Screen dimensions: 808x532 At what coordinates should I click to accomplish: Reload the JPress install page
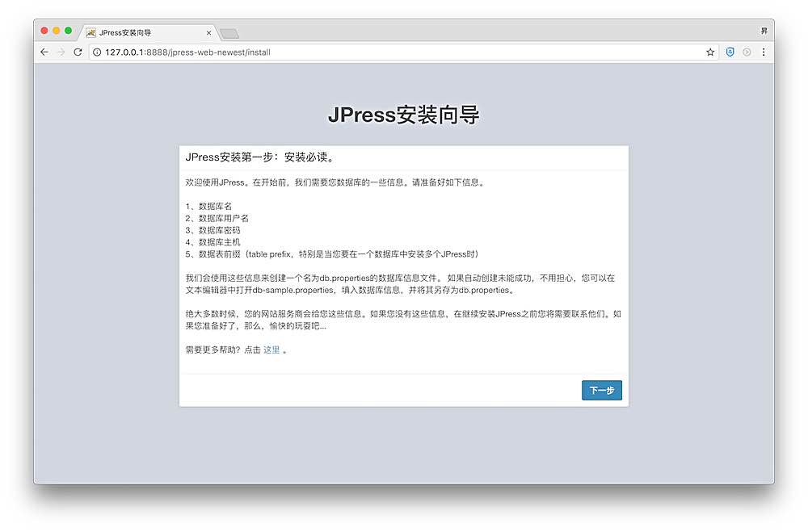click(78, 52)
